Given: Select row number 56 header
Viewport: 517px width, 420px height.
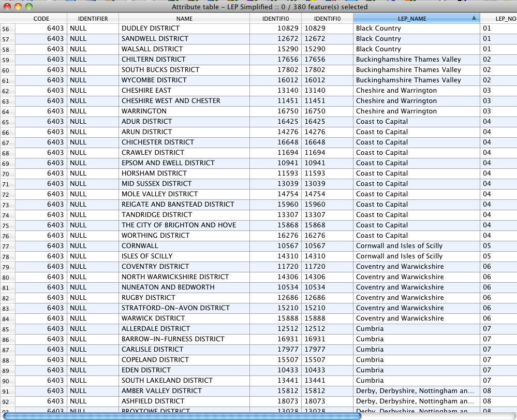Looking at the screenshot, I should pos(7,28).
